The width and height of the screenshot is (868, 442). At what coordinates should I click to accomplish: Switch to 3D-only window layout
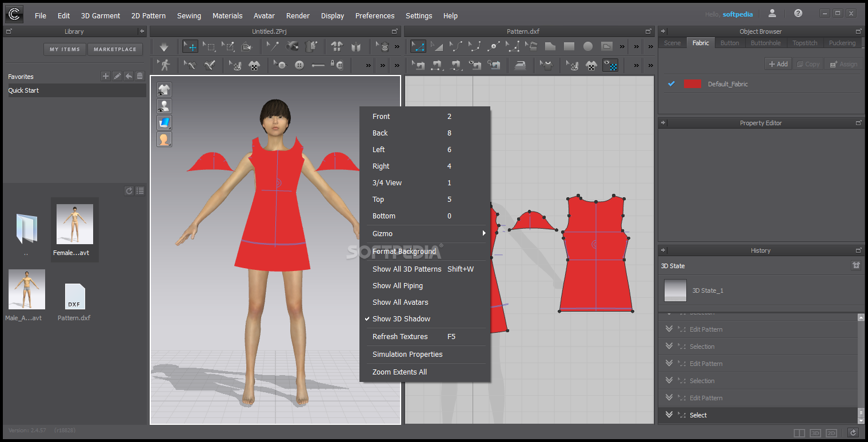[x=816, y=433]
